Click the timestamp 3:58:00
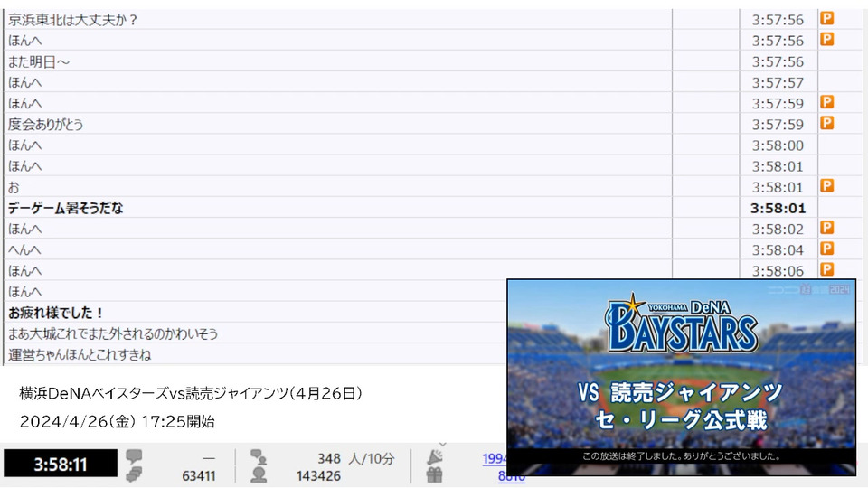 (x=778, y=145)
